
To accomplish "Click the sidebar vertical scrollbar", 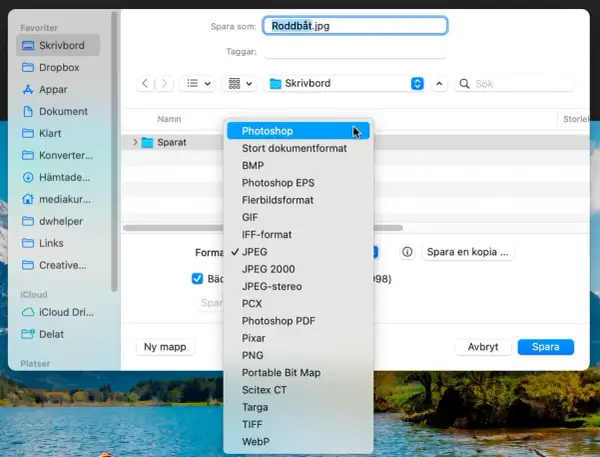I will pyautogui.click(x=114, y=151).
